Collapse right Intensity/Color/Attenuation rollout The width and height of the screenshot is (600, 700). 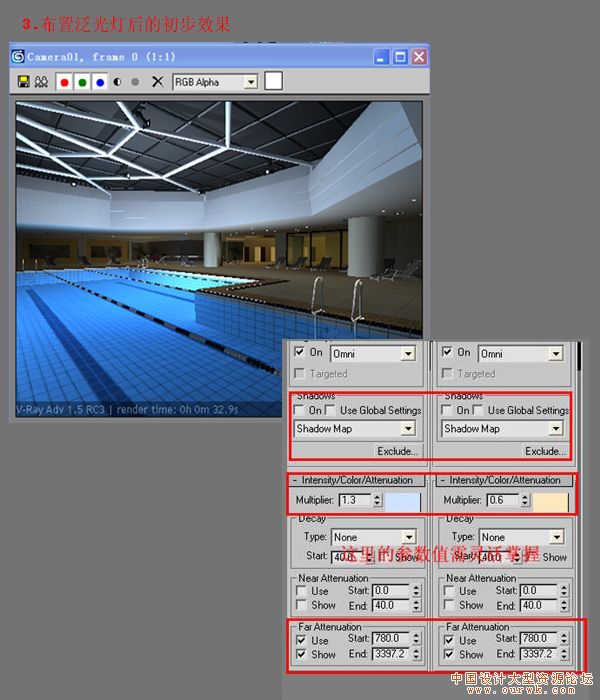point(503,480)
